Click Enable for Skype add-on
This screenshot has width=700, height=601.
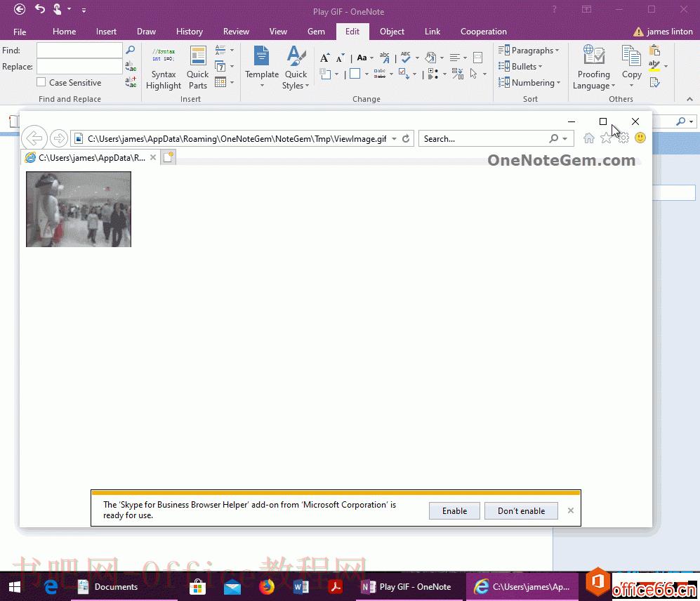coord(454,511)
